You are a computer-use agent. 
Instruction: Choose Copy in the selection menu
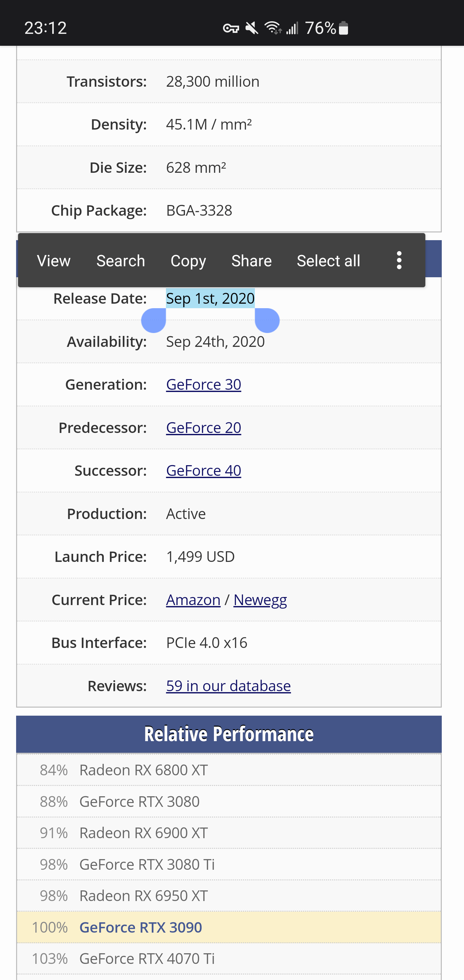[x=188, y=261]
